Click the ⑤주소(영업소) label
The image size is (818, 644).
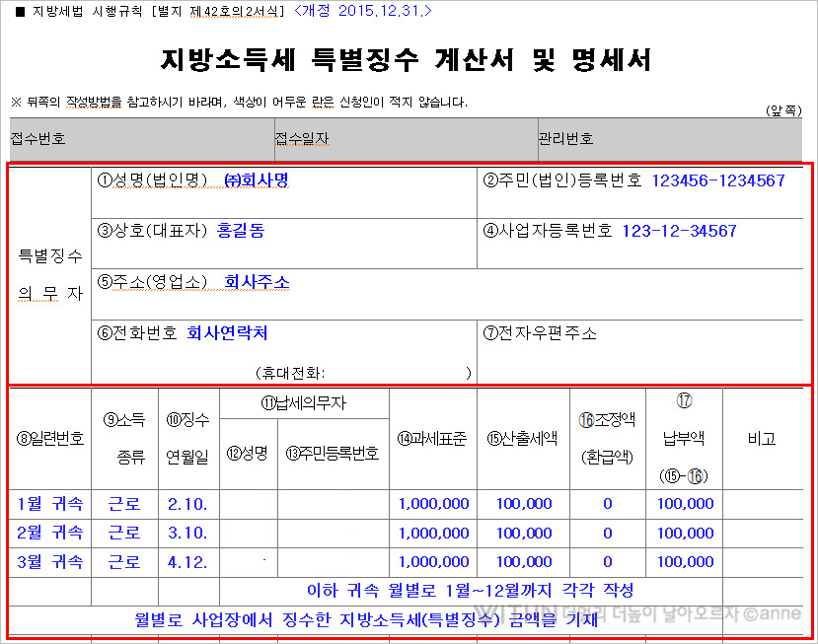click(152, 282)
